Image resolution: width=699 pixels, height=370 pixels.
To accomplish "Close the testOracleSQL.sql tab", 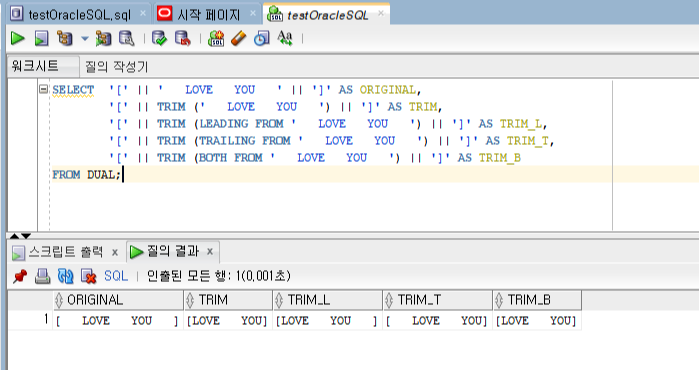I will [143, 13].
